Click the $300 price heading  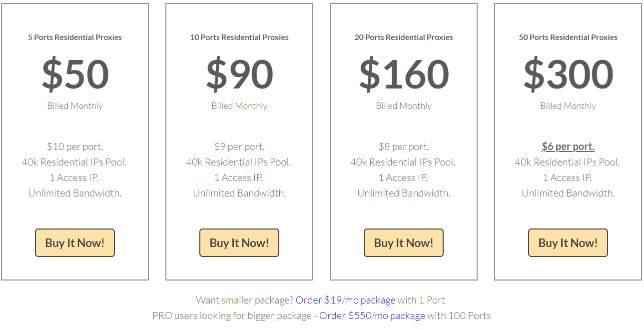(x=568, y=74)
